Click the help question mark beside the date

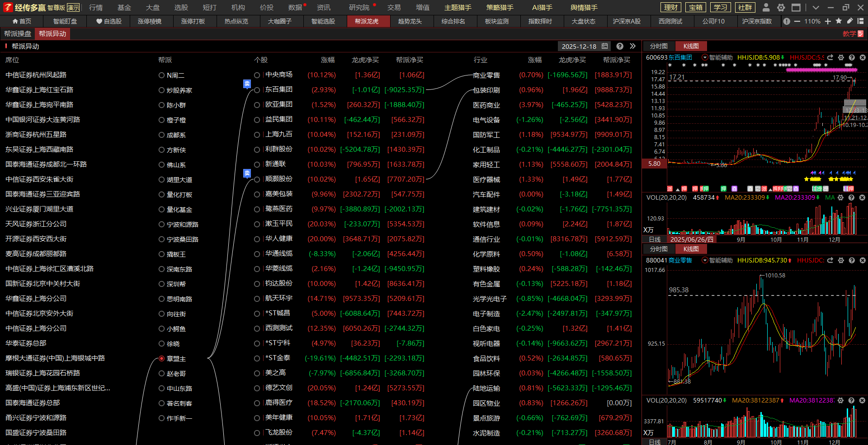[x=620, y=46]
